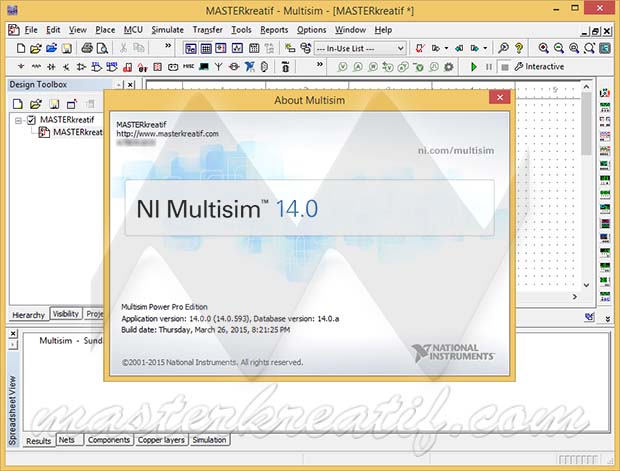The width and height of the screenshot is (620, 471).
Task: Click the Find examples magnifier icon
Action: point(503,48)
